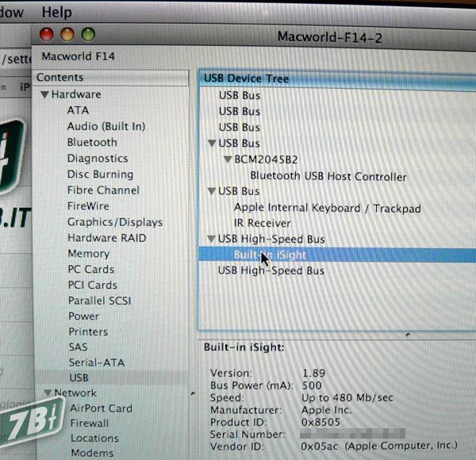Click the Contents column header
This screenshot has height=460, width=476.
click(111, 78)
